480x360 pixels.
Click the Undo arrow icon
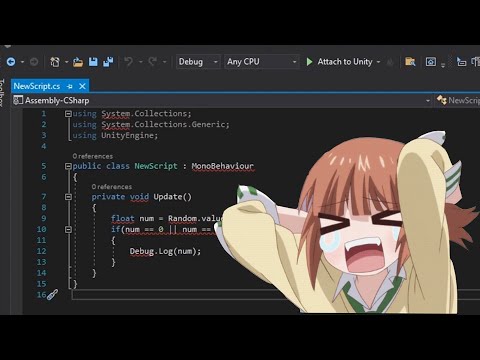128,62
